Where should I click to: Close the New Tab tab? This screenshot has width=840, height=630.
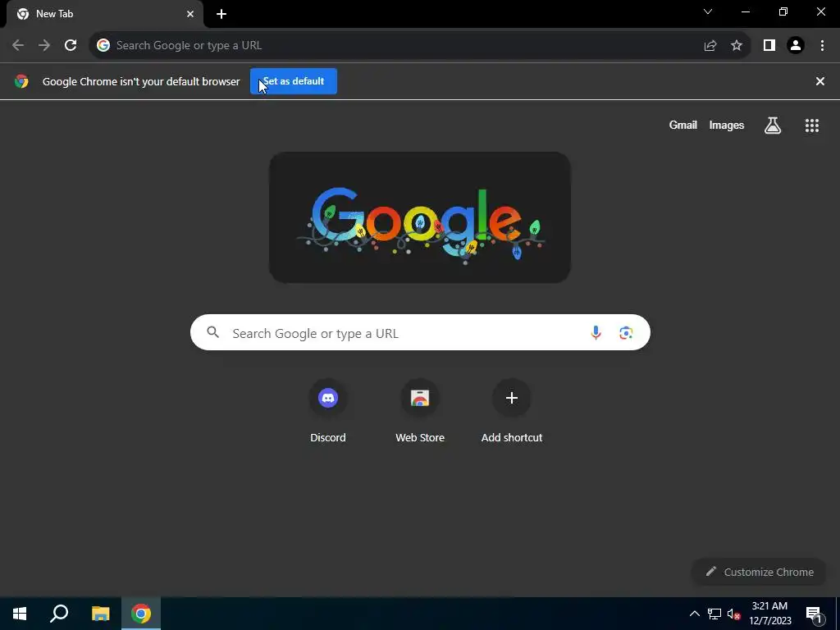click(190, 14)
